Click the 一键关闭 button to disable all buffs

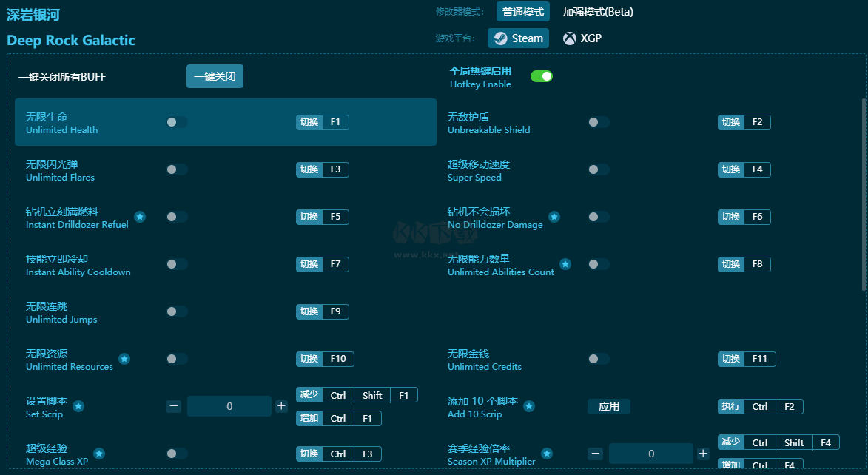(215, 76)
